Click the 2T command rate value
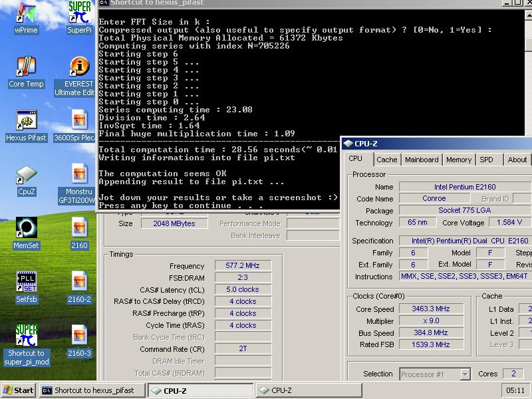This screenshot has height=399, width=532. coord(243,348)
